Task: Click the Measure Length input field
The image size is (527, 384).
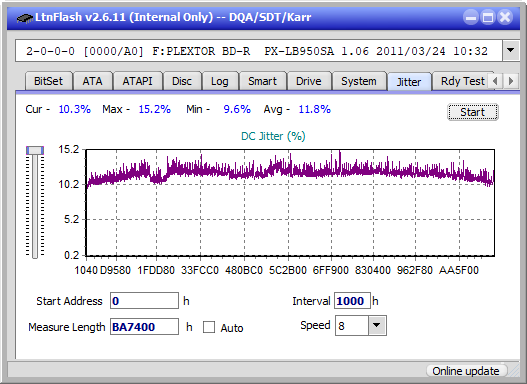Action: 144,327
